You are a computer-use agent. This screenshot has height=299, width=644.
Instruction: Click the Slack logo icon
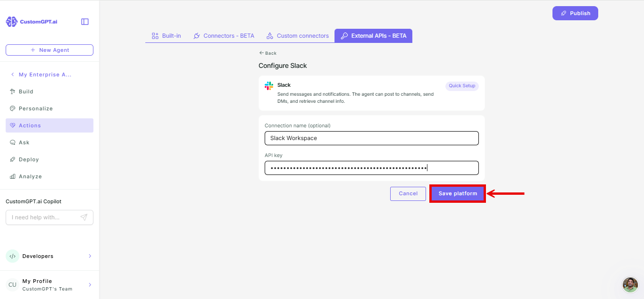(x=269, y=86)
